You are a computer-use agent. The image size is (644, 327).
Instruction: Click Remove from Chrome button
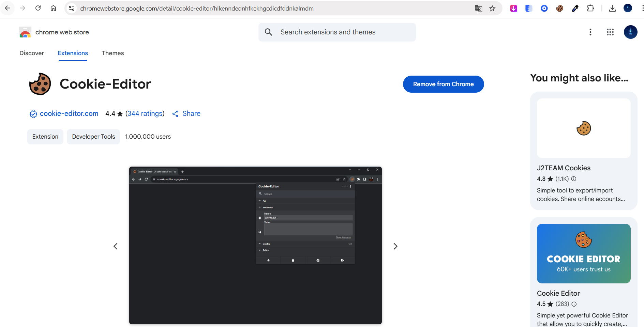click(444, 84)
